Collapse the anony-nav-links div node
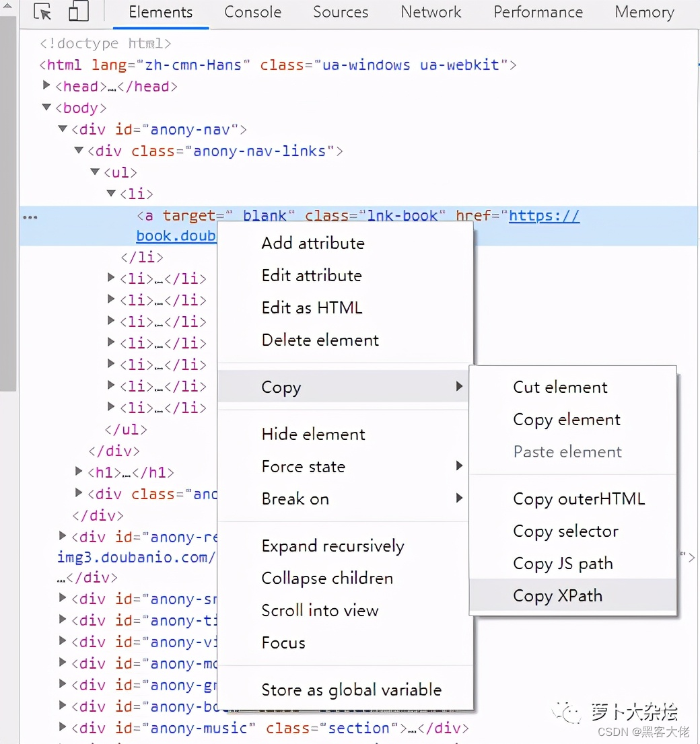 click(x=78, y=150)
